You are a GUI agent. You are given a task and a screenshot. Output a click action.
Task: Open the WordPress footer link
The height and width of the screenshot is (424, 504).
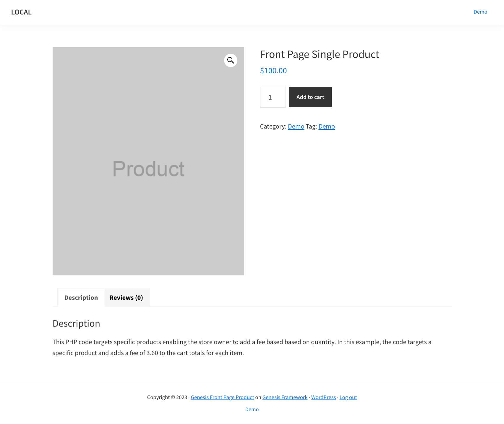click(323, 397)
